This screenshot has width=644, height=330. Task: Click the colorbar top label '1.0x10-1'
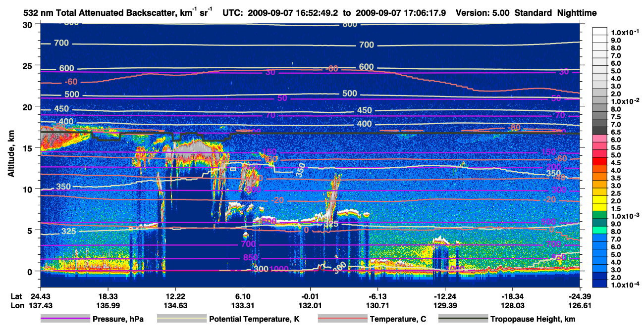pyautogui.click(x=624, y=32)
